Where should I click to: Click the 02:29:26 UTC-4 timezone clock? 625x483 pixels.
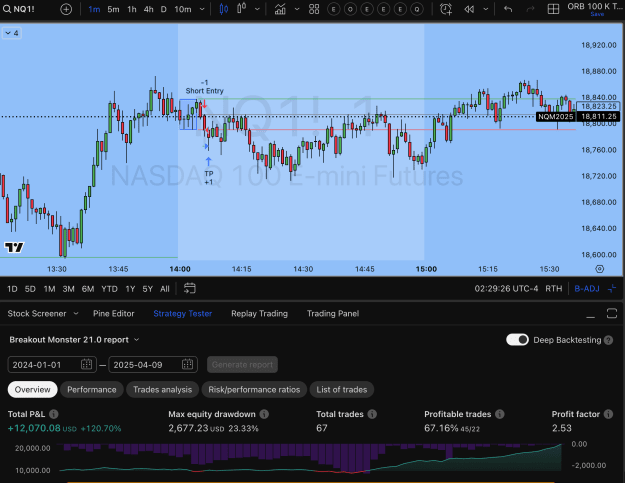coord(506,289)
